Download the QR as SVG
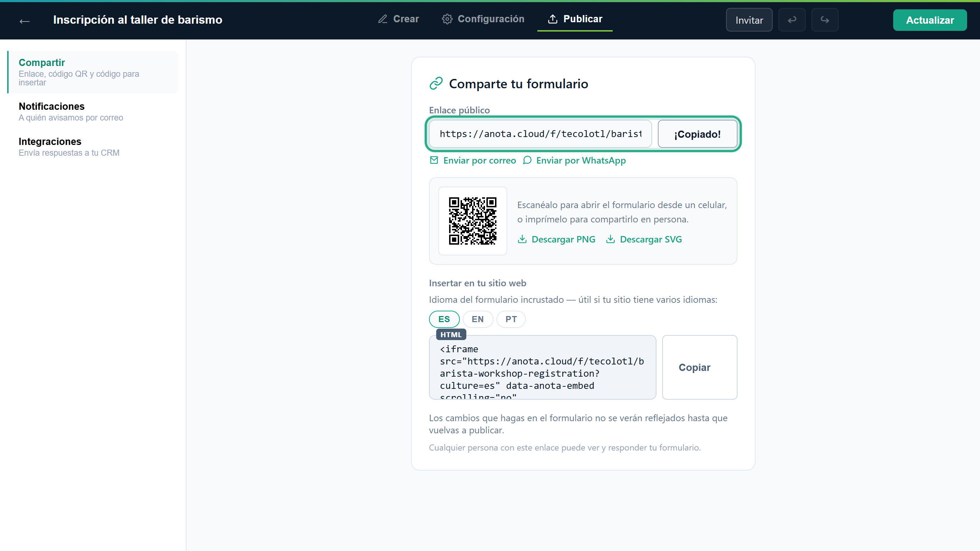 pyautogui.click(x=644, y=239)
